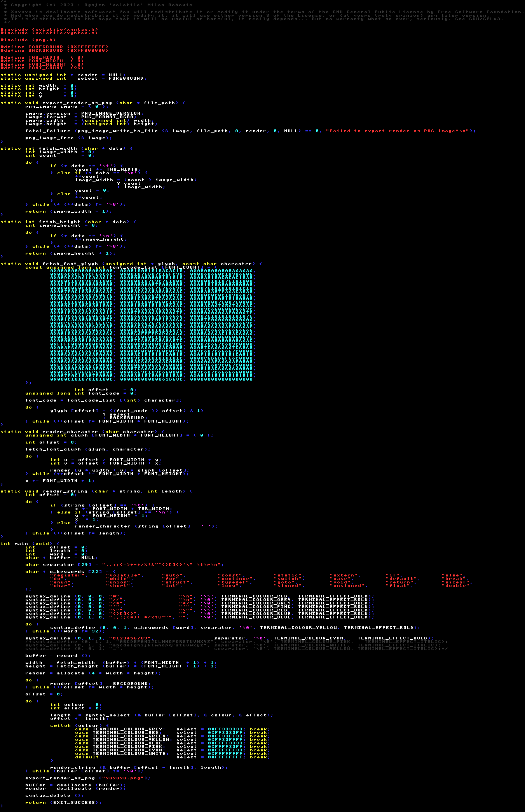Click the syntax_define "0123456789" line

(x=229, y=638)
